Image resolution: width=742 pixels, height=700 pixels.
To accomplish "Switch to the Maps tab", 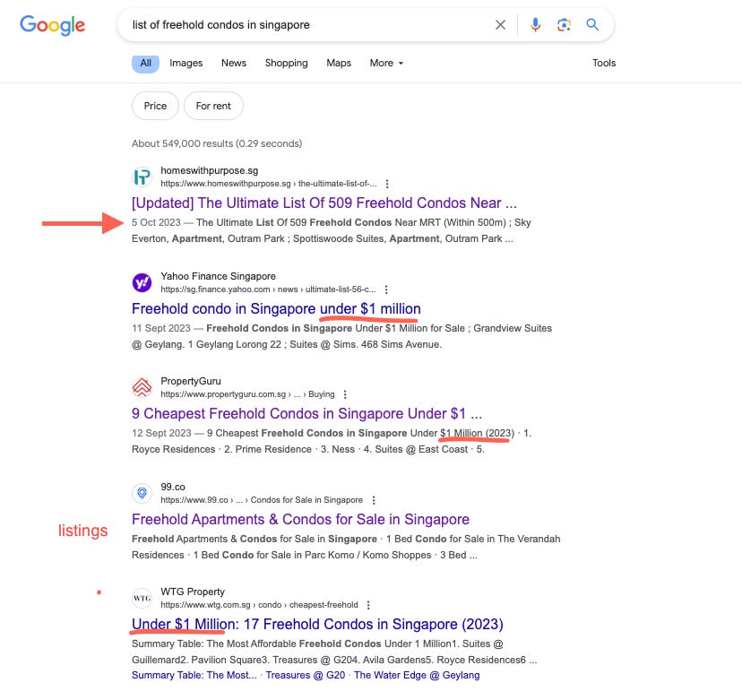I will [x=339, y=63].
